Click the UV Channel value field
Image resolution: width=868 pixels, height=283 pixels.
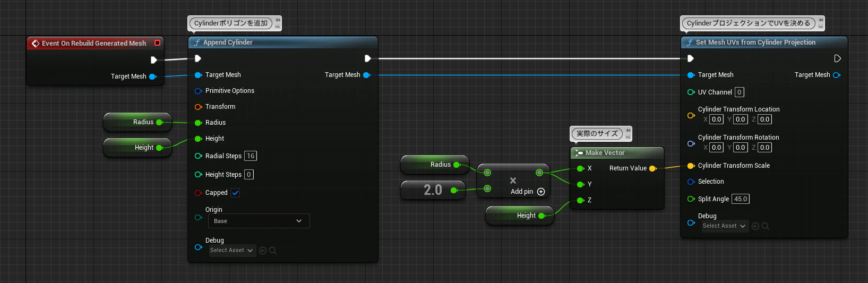pyautogui.click(x=739, y=92)
